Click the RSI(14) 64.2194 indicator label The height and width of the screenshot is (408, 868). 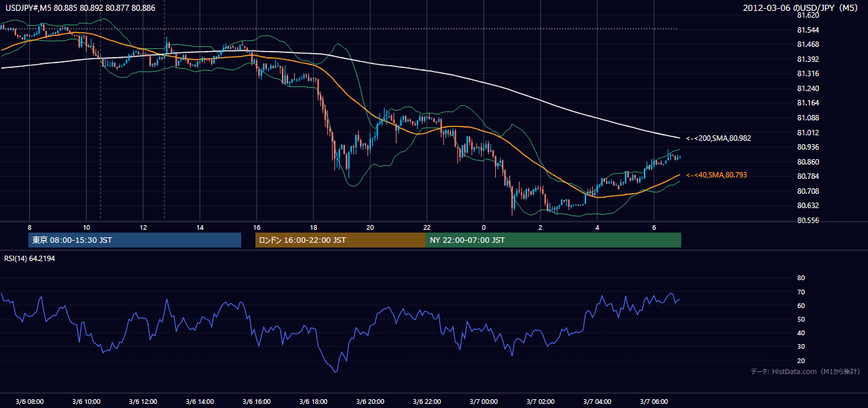coord(30,258)
